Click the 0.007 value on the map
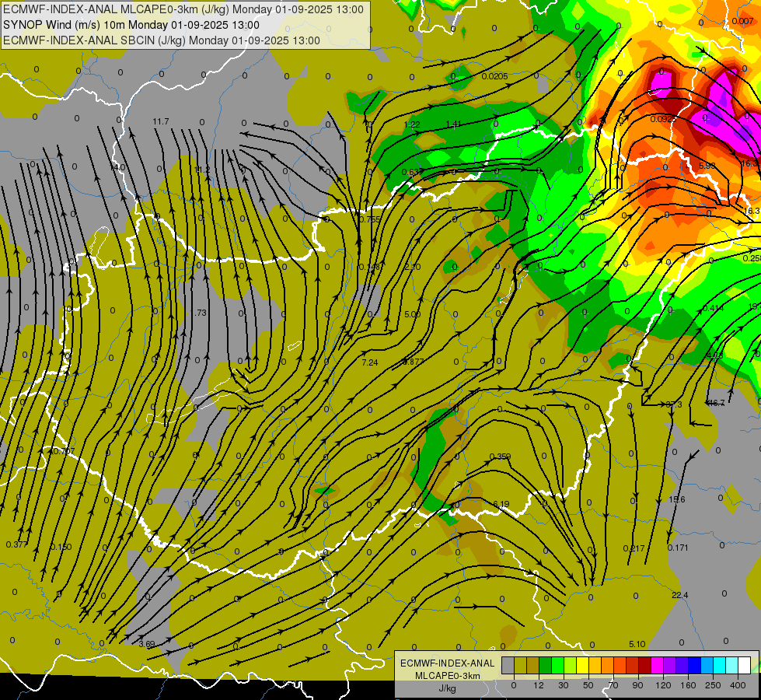 (742, 21)
